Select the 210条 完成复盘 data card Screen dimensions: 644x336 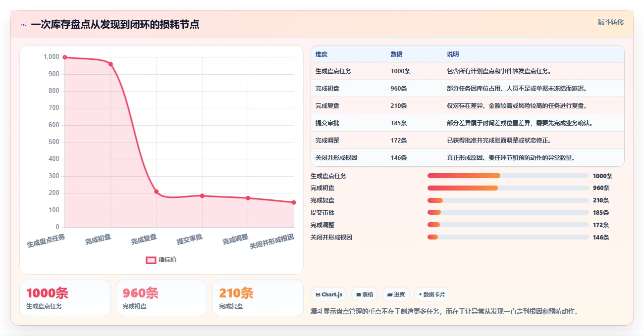pos(258,298)
